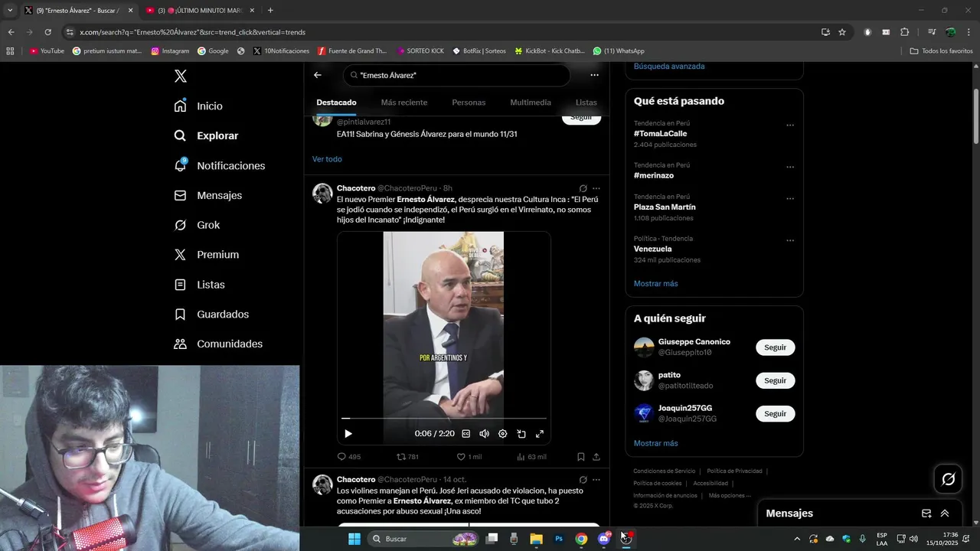Open the floating Grok button
Viewport: 980px width, 551px height.
(948, 479)
